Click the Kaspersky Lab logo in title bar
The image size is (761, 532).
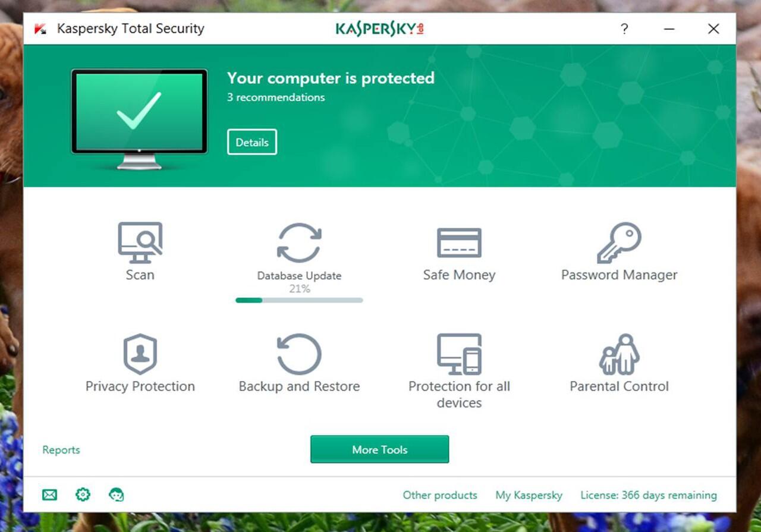pyautogui.click(x=379, y=29)
